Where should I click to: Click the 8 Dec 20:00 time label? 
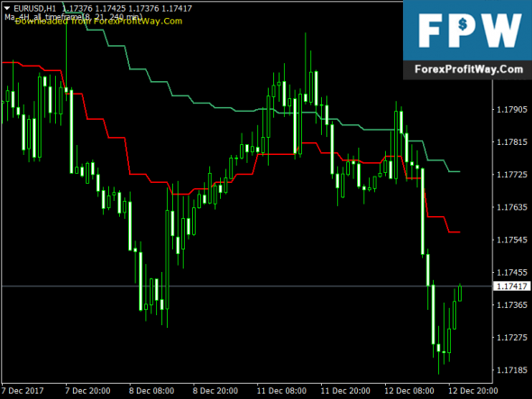pyautogui.click(x=216, y=391)
